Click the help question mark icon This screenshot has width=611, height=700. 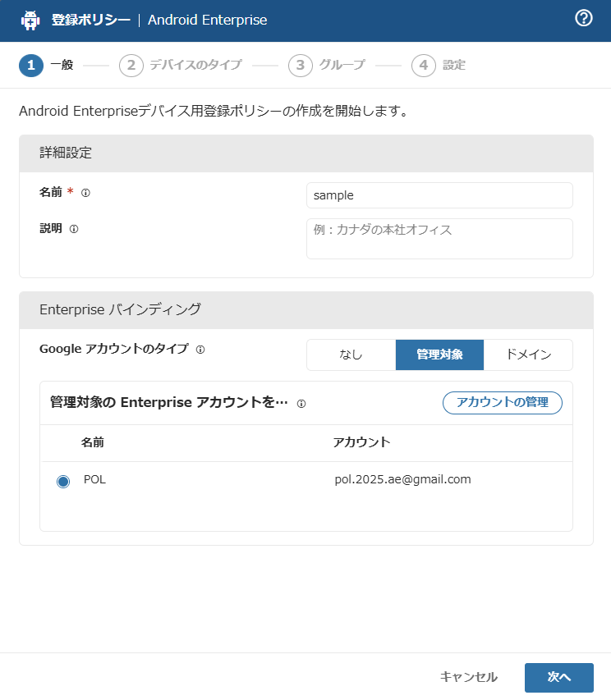coord(583,19)
